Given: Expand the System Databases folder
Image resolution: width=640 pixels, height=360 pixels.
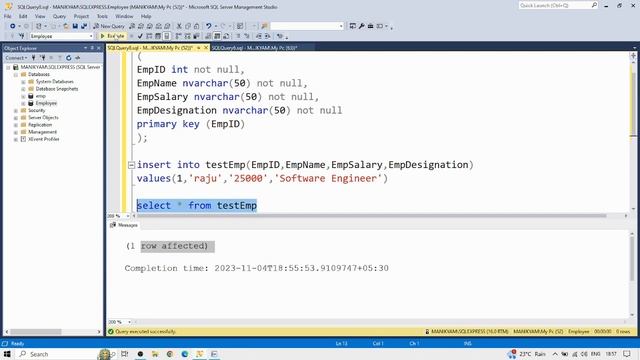Looking at the screenshot, I should pyautogui.click(x=23, y=82).
